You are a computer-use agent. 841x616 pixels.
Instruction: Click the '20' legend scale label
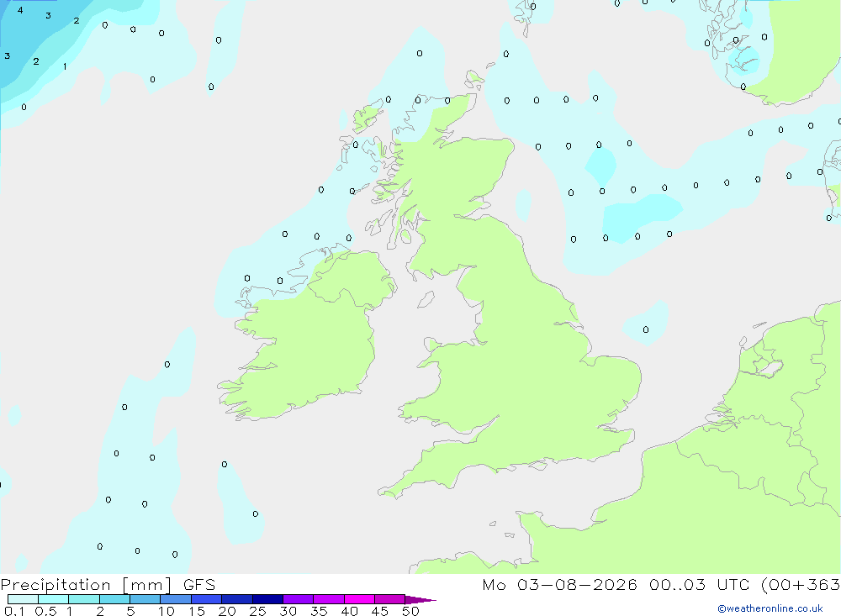(x=227, y=611)
